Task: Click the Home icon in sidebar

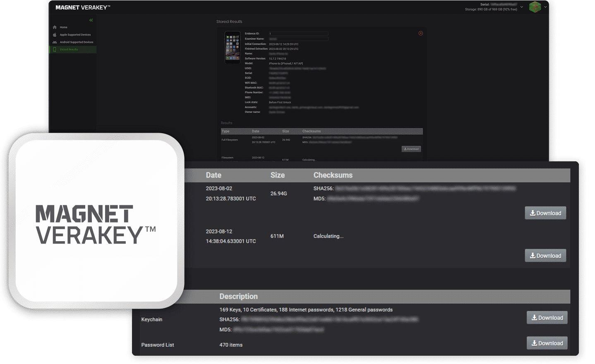Action: point(55,27)
